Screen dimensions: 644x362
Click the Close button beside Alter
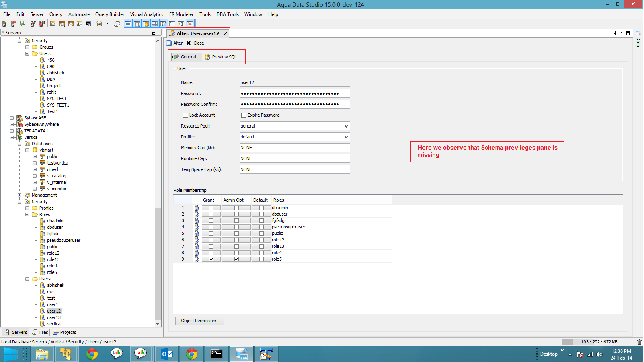click(195, 43)
